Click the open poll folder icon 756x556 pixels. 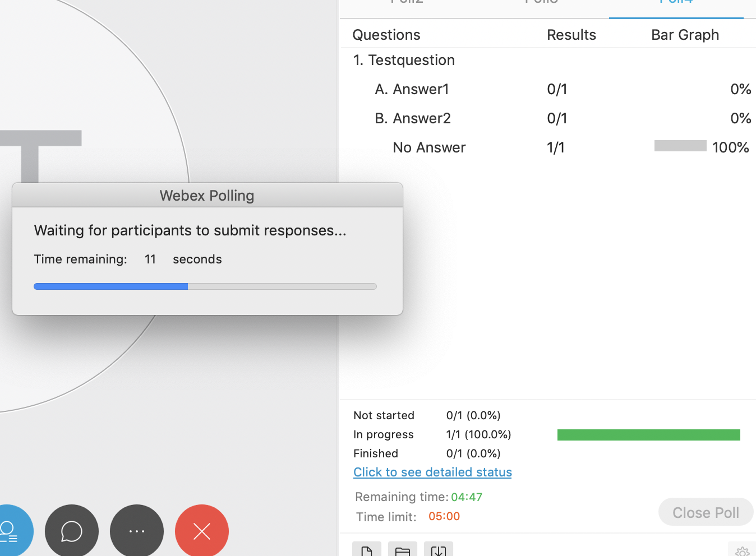(x=402, y=552)
